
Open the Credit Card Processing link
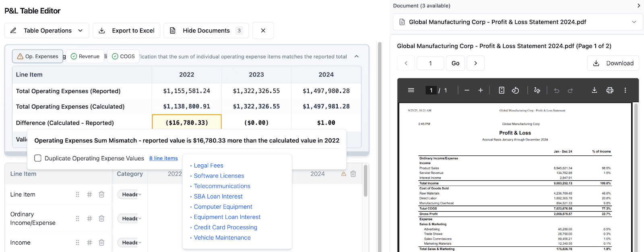225,227
